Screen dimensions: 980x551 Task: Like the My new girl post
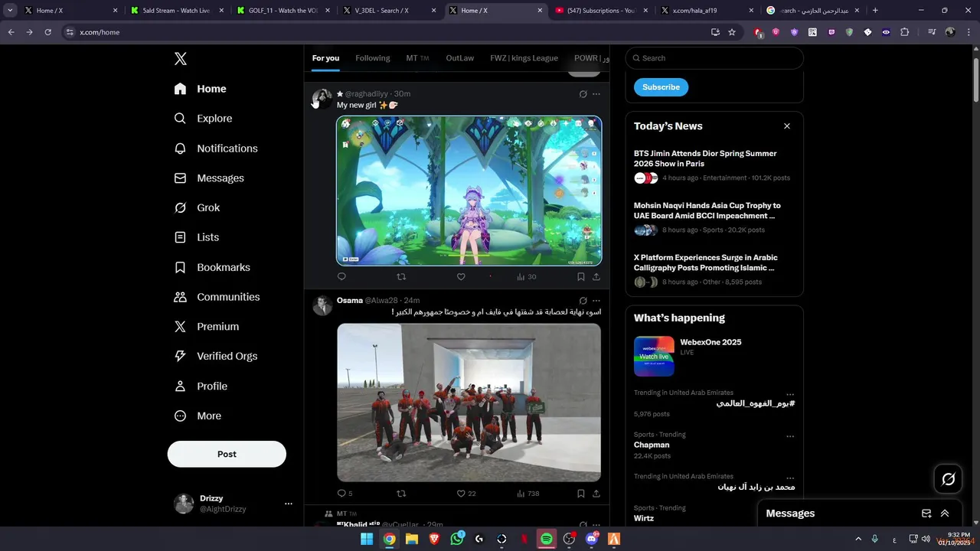[461, 277]
